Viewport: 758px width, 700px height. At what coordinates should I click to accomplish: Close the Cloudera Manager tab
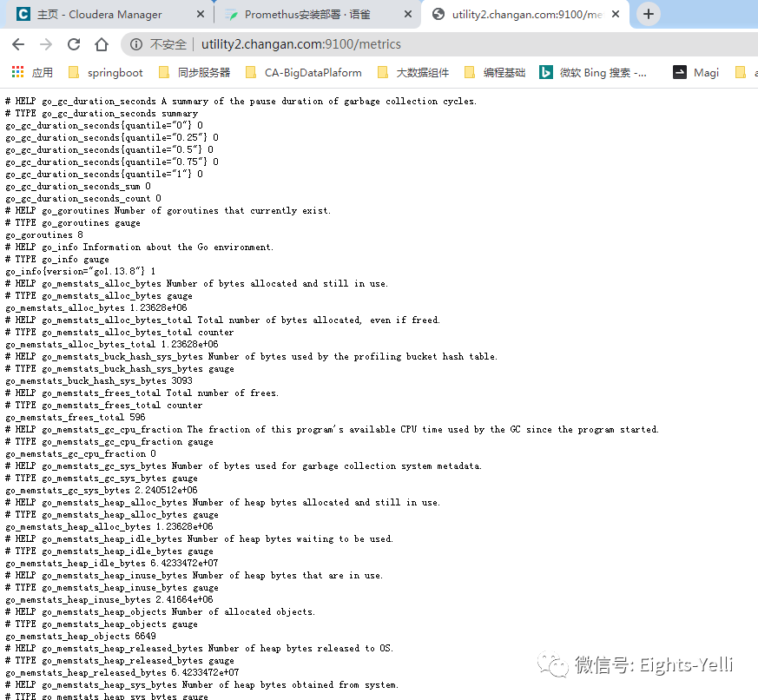tap(200, 15)
